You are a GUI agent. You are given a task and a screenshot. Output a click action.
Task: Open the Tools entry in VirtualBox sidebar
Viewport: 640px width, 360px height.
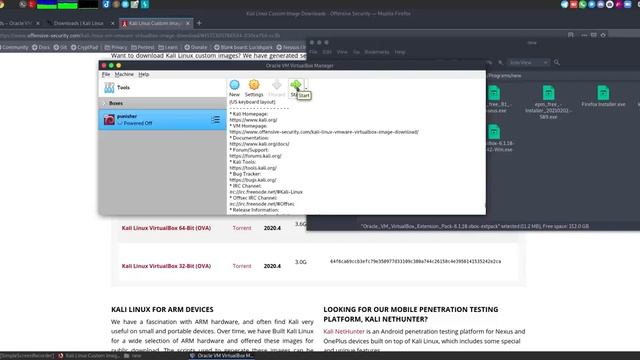click(x=162, y=87)
